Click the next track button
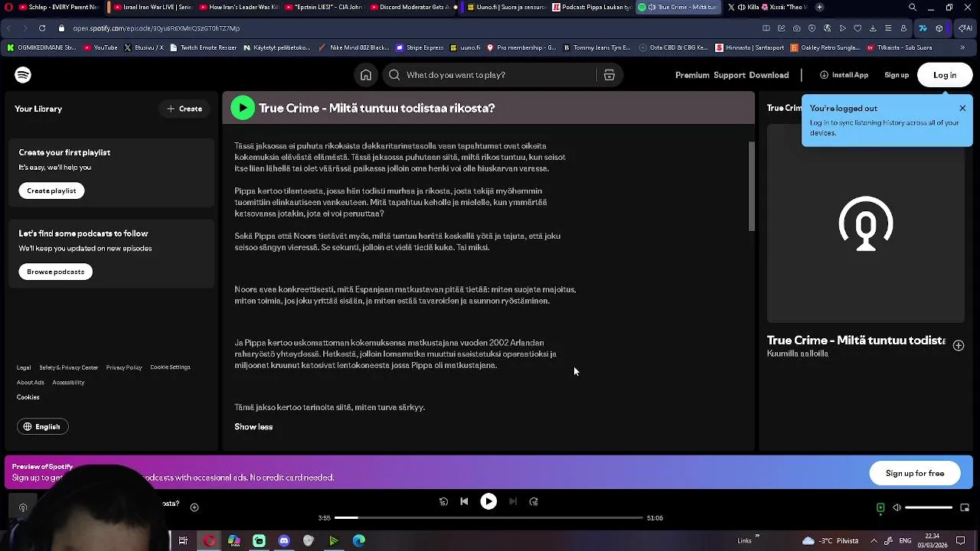Screen dimensions: 980x551 click(x=513, y=501)
